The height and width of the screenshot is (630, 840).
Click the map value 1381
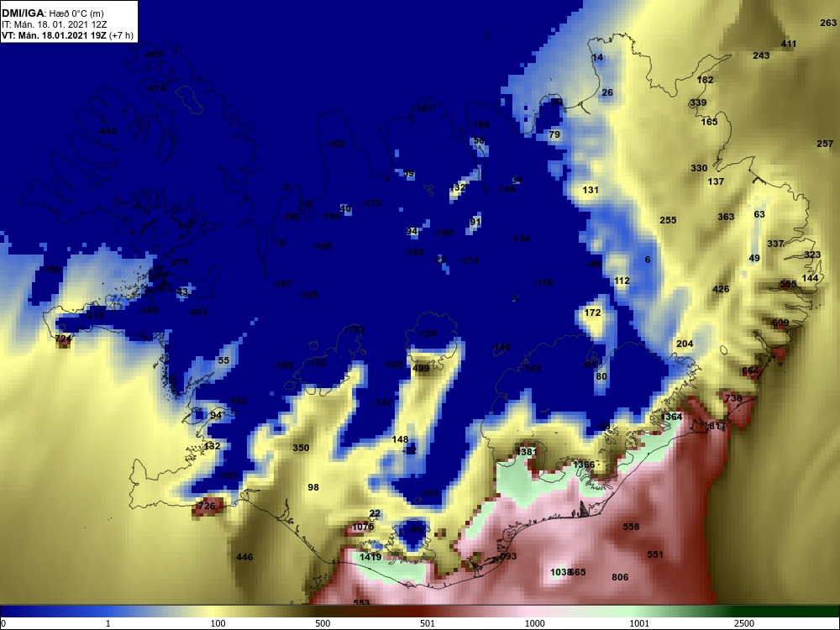[x=526, y=452]
